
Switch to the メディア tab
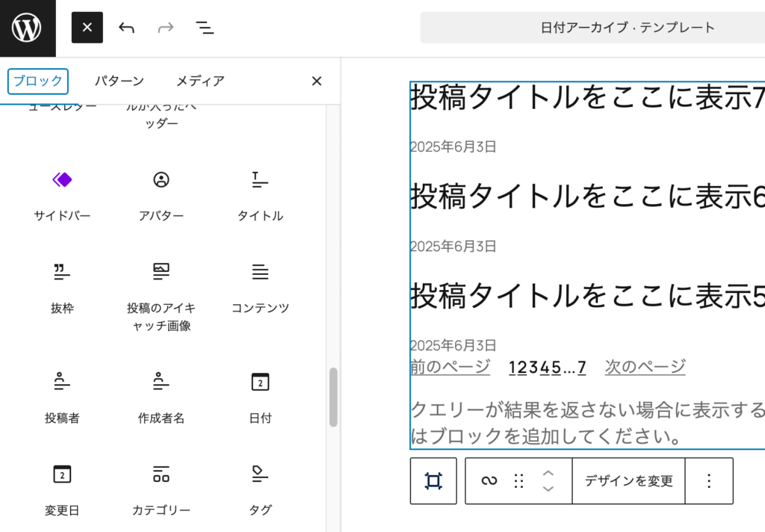199,81
